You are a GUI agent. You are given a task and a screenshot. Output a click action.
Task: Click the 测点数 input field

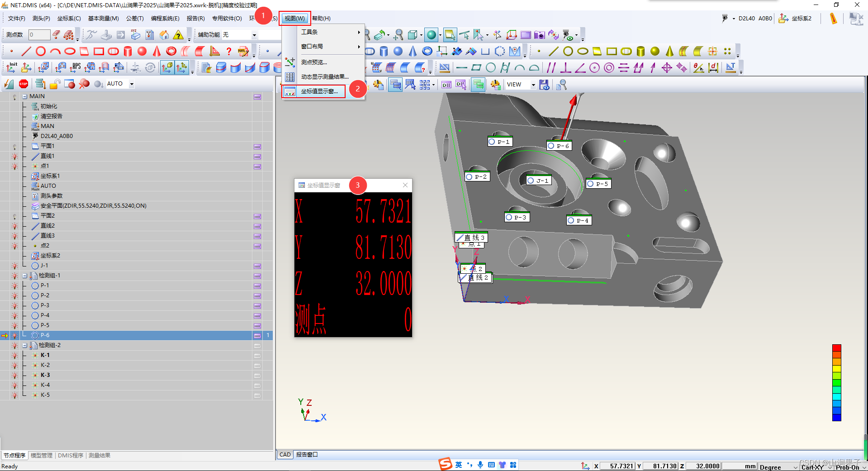click(39, 35)
